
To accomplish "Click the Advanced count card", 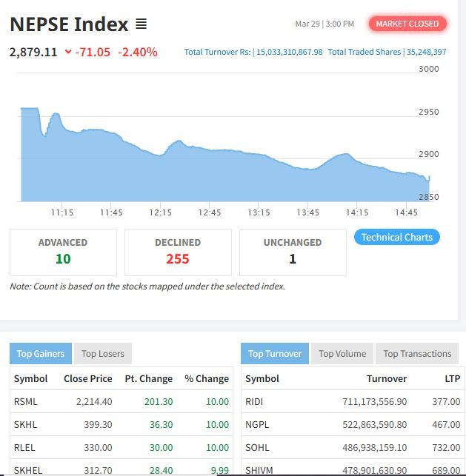I will pyautogui.click(x=63, y=252).
